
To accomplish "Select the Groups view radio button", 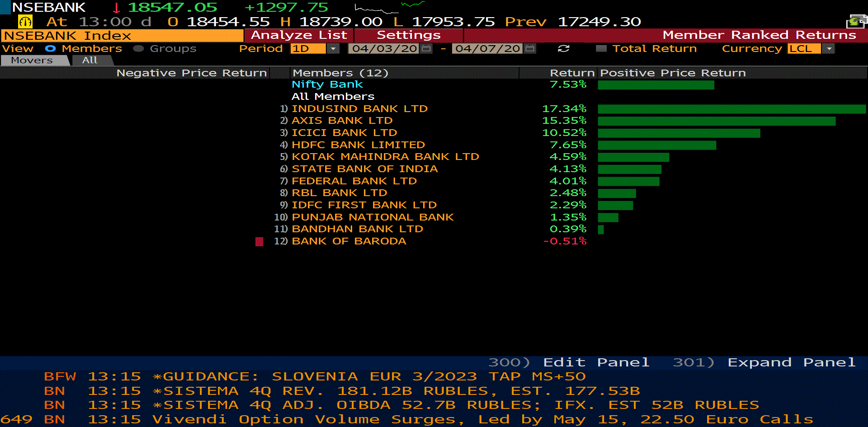I will [x=139, y=48].
